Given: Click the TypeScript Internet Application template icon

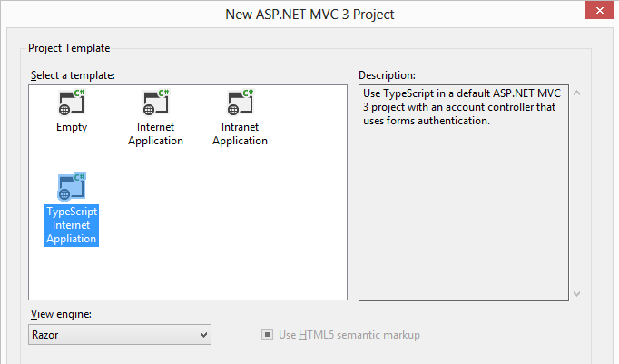Looking at the screenshot, I should (x=72, y=186).
